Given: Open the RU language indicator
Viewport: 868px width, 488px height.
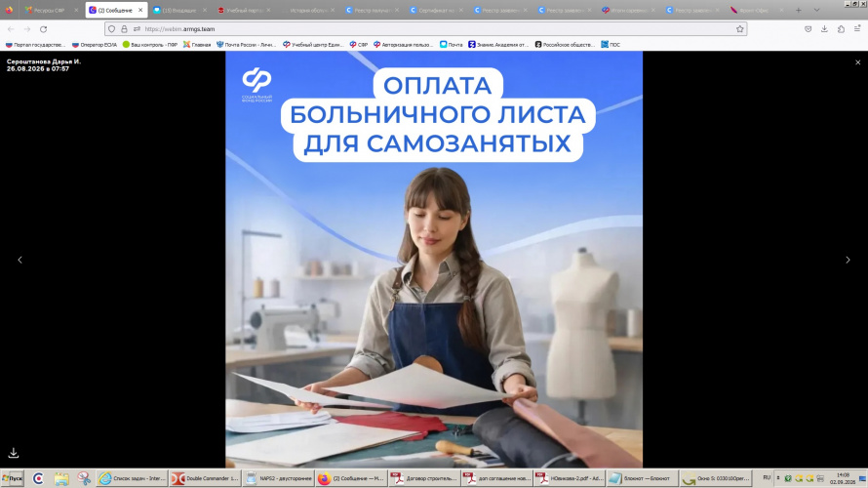Looking at the screenshot, I should 767,477.
